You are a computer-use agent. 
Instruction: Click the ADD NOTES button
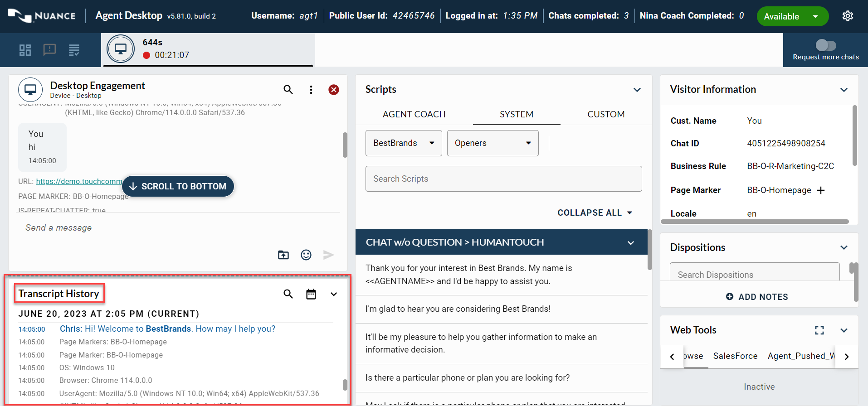(x=757, y=297)
